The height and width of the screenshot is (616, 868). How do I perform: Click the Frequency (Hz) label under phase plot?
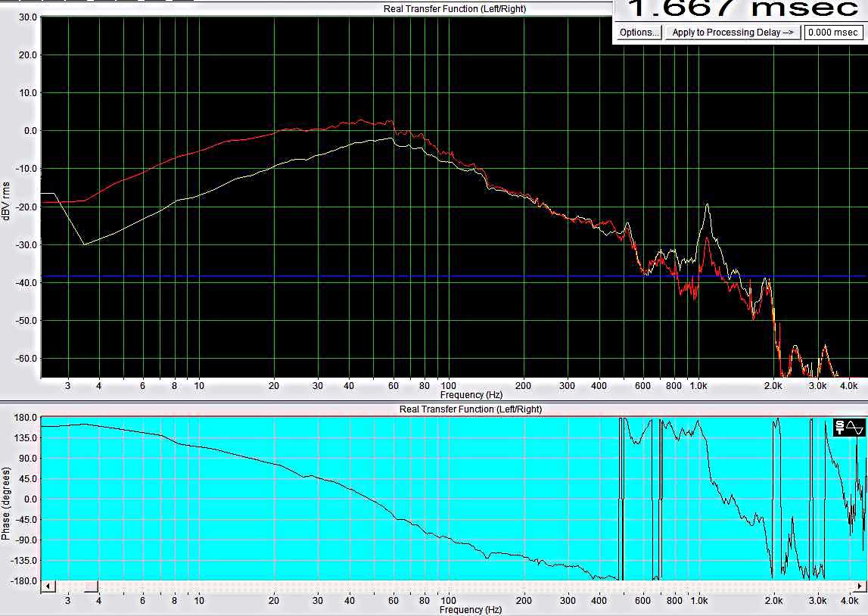471,609
